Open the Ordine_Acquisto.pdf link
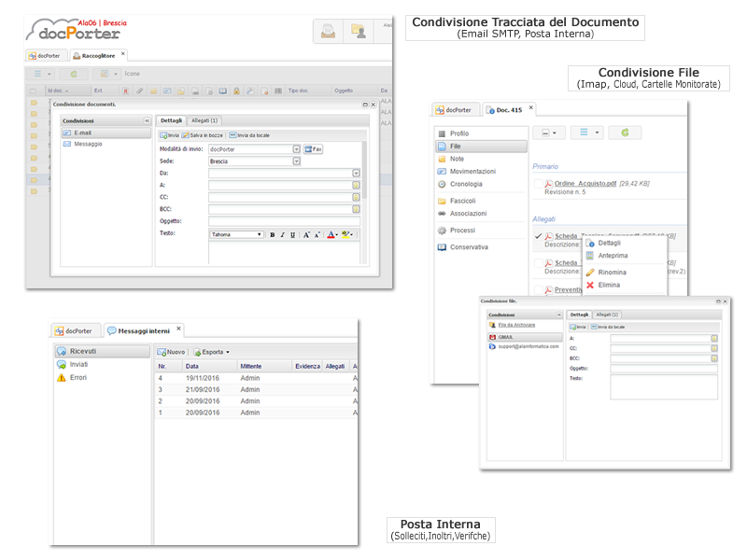Viewport: 747px width, 560px height. click(x=585, y=183)
